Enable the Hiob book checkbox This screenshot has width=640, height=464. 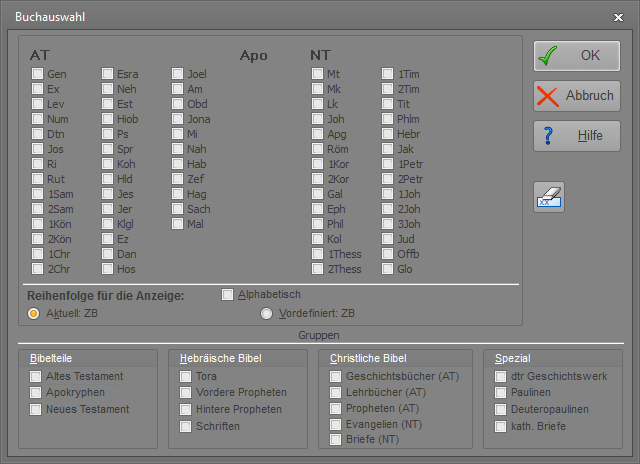[x=107, y=119]
